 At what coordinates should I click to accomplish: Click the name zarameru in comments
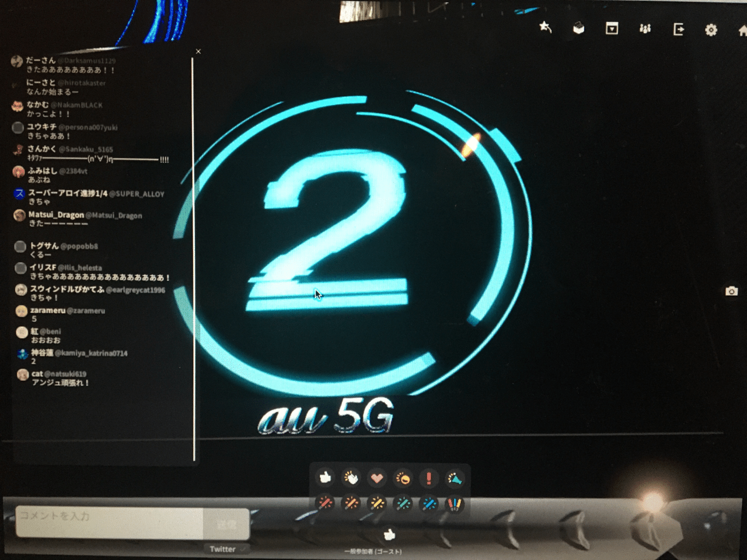(48, 310)
